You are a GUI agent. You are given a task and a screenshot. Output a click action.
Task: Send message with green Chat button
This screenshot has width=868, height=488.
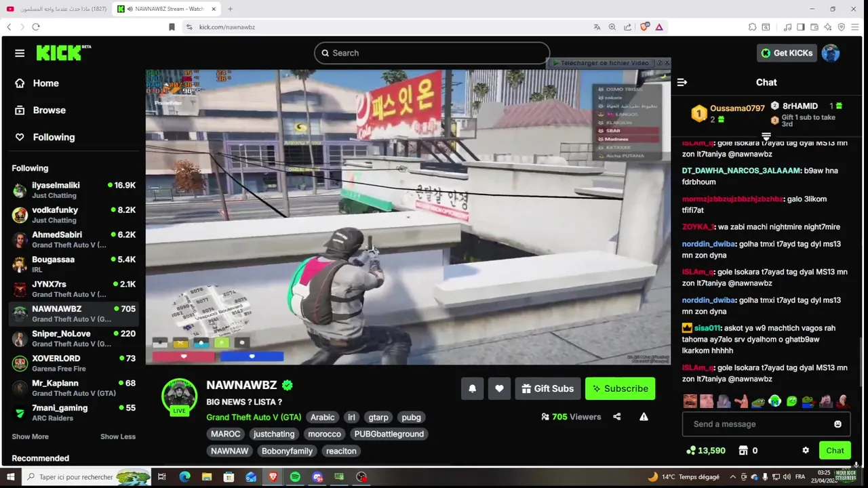[x=835, y=450]
